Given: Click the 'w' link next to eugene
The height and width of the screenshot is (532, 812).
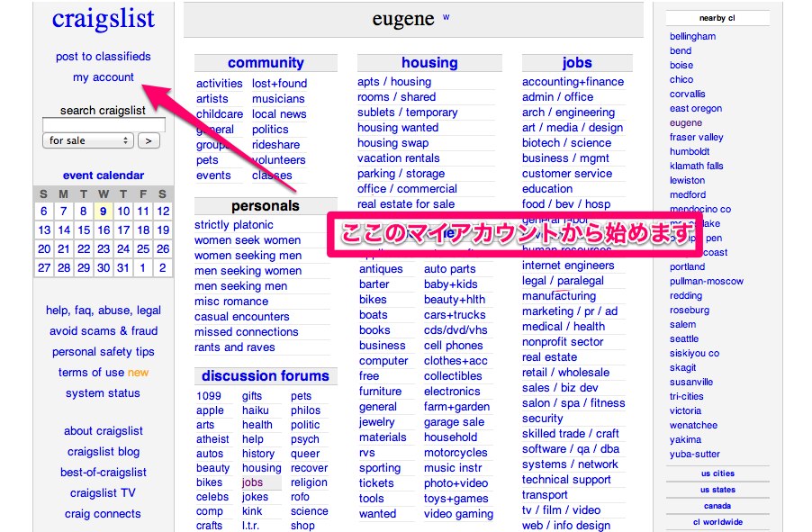Looking at the screenshot, I should point(446,17).
